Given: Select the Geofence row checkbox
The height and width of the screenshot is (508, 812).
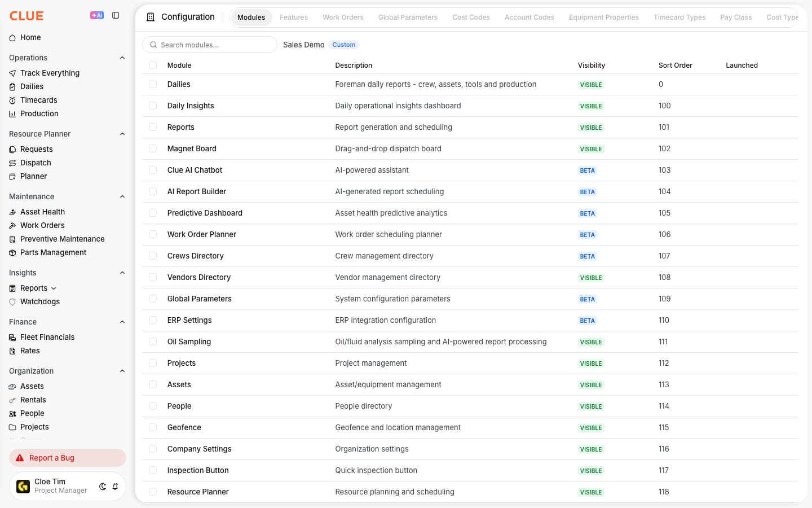Looking at the screenshot, I should [153, 427].
